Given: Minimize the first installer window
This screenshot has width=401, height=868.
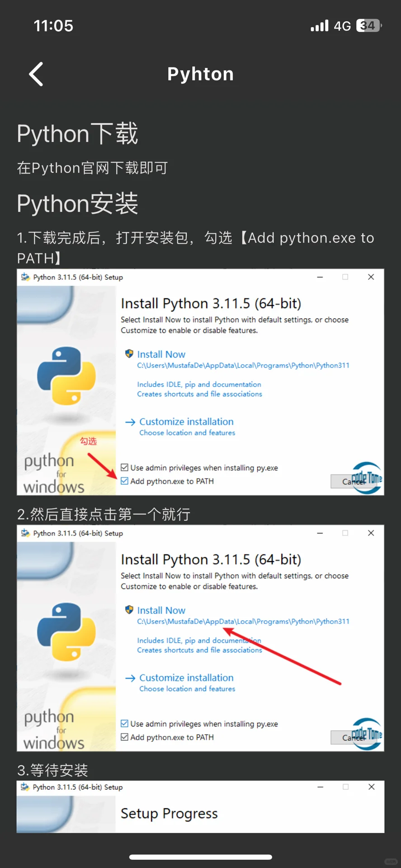Looking at the screenshot, I should [x=320, y=277].
